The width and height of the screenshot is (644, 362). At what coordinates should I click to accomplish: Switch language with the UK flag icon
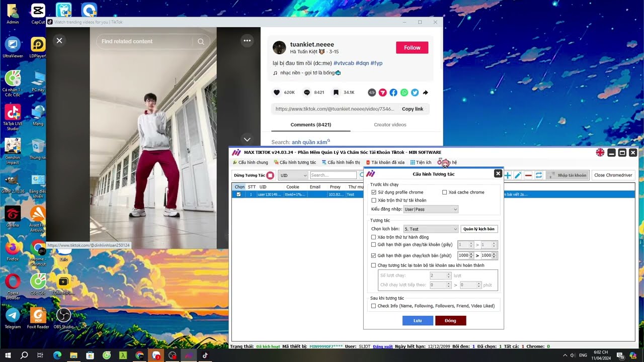click(600, 152)
